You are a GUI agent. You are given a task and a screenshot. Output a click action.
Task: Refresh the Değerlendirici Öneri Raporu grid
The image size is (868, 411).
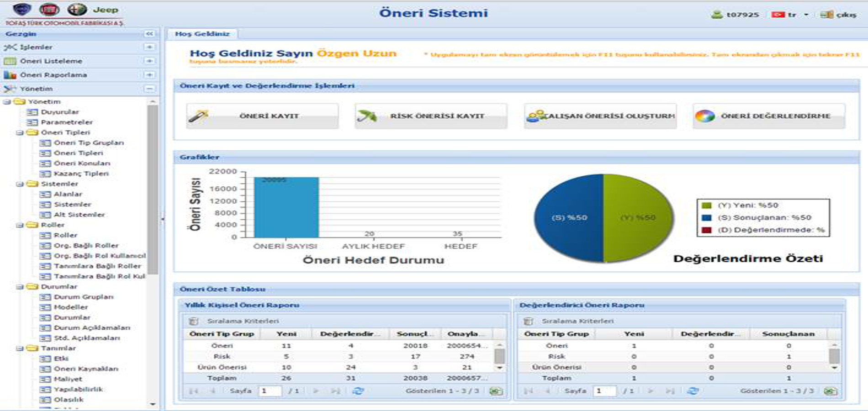(x=693, y=391)
